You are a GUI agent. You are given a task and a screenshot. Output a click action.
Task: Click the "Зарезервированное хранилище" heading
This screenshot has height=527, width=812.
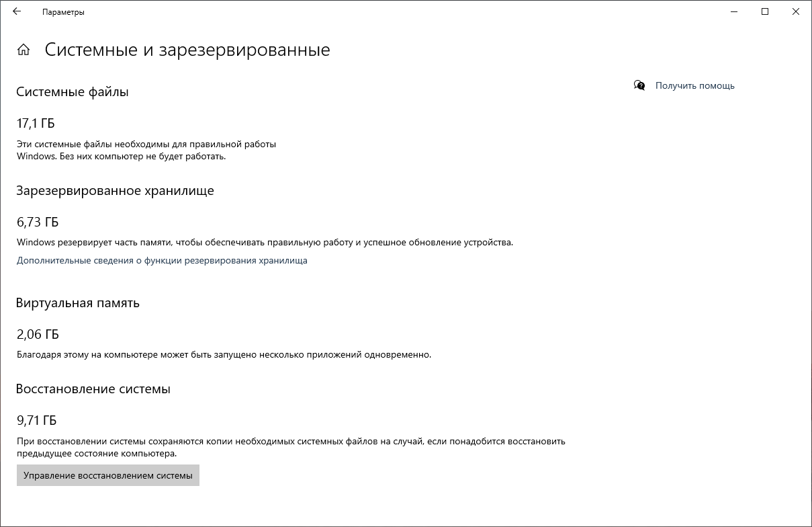(x=115, y=190)
